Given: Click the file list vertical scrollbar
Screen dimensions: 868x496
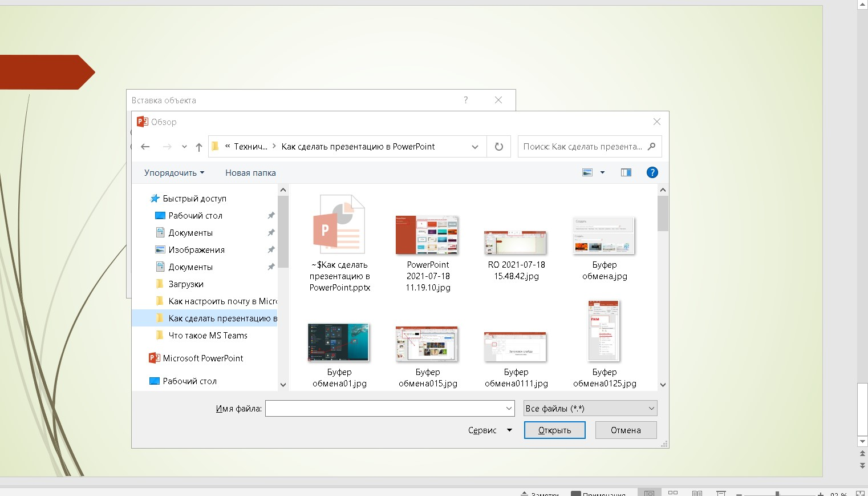Looking at the screenshot, I should 662,285.
